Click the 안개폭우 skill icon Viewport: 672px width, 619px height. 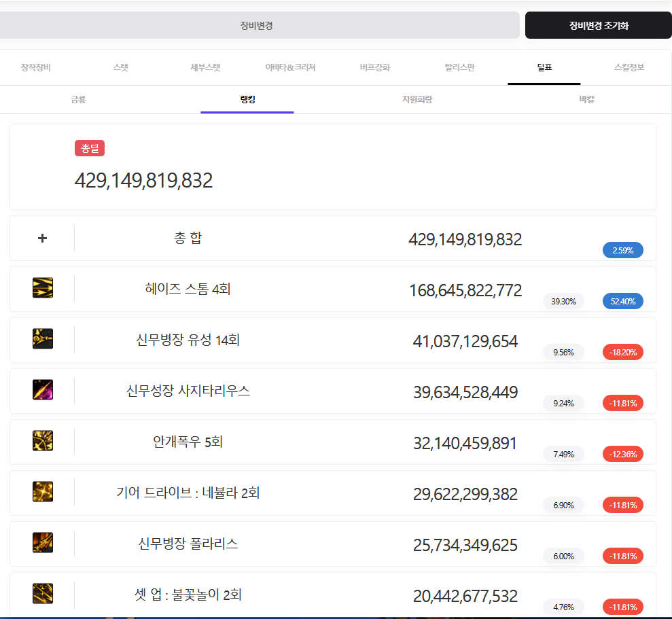pyautogui.click(x=43, y=441)
